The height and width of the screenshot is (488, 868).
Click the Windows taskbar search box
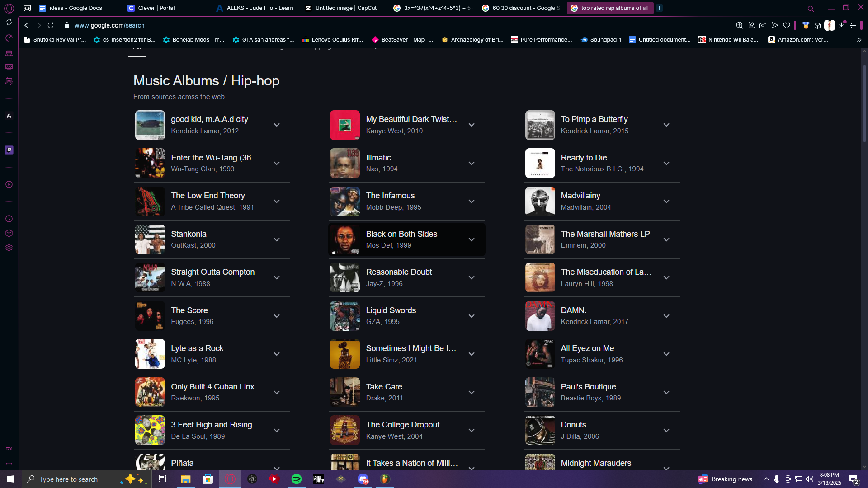coord(86,479)
